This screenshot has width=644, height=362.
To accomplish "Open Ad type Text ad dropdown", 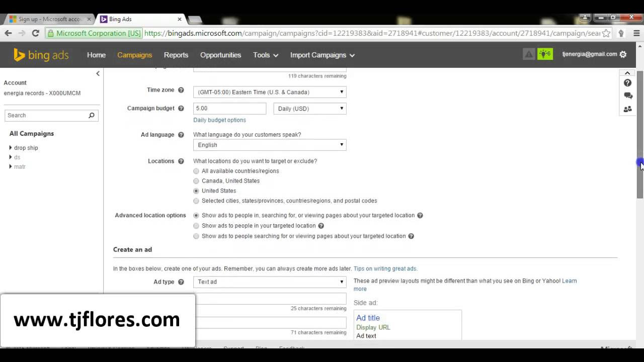I will click(270, 282).
